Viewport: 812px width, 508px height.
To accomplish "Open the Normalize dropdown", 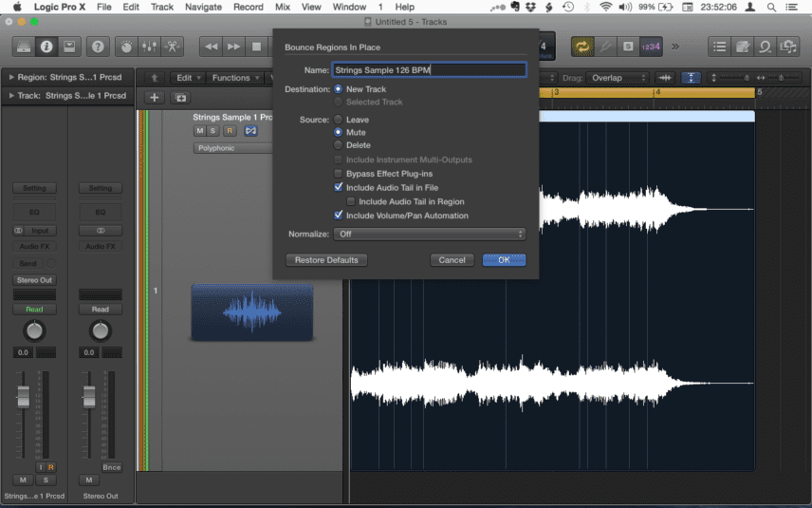I will tap(430, 235).
